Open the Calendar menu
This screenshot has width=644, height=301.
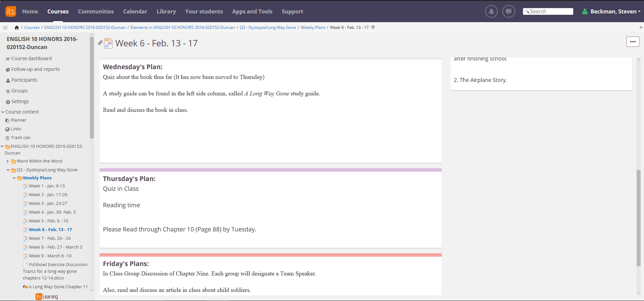pyautogui.click(x=135, y=11)
